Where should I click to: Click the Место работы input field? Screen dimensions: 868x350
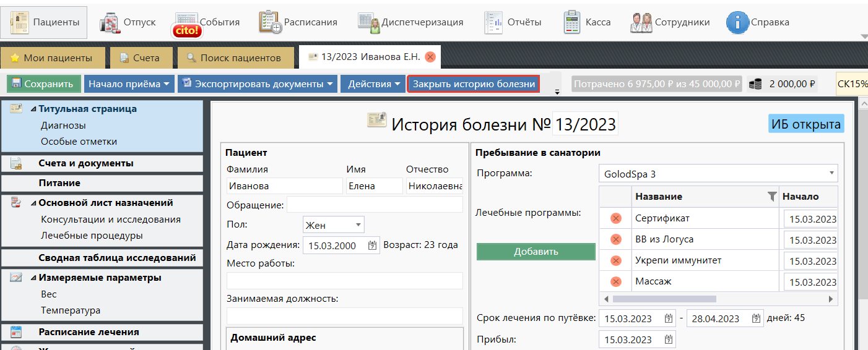click(344, 281)
